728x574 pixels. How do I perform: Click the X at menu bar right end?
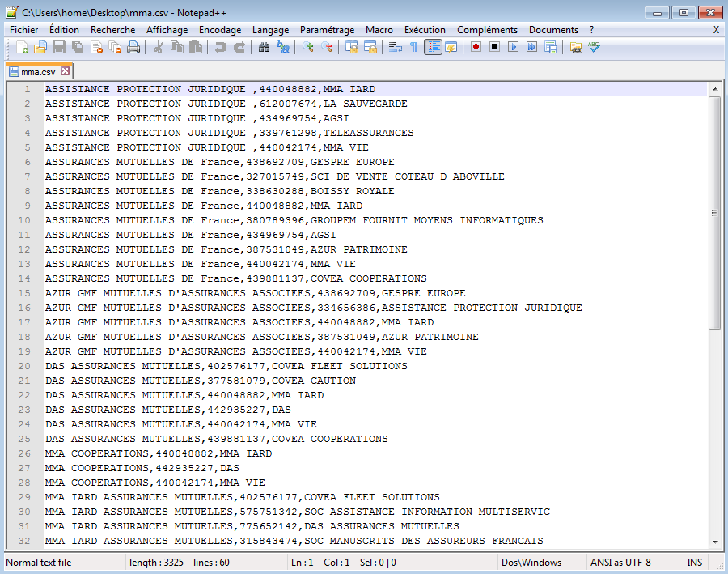pos(716,30)
